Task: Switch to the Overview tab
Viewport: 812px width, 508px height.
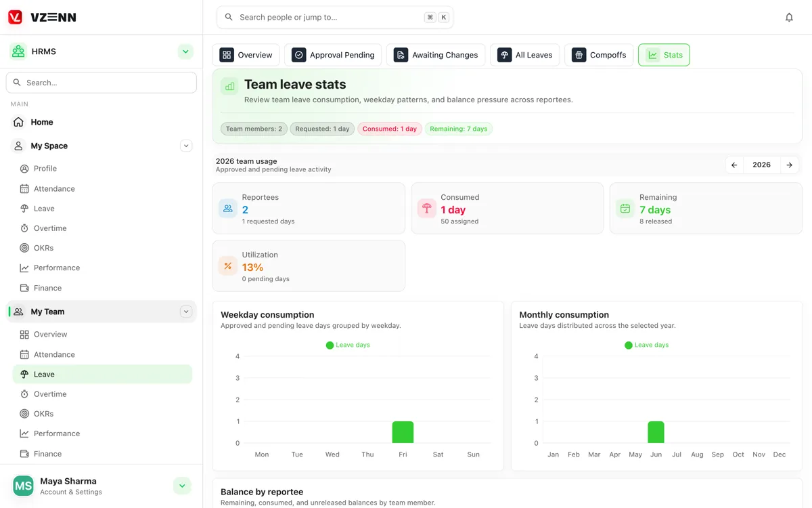Action: [246, 55]
